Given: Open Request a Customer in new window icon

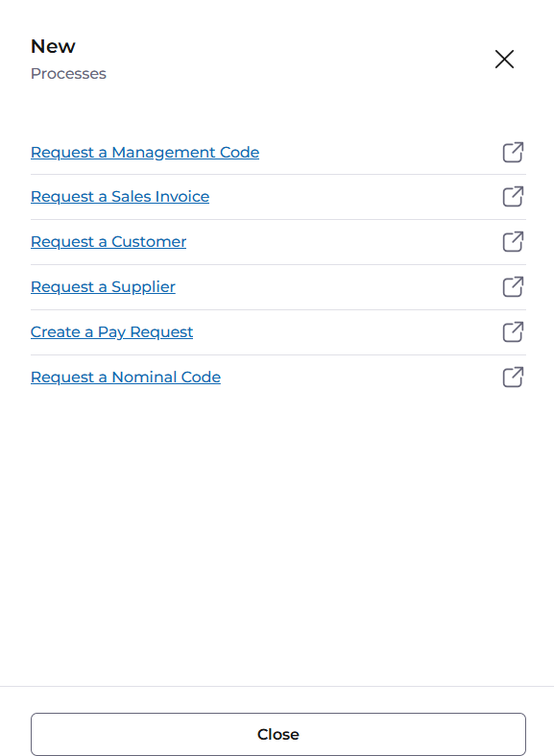Looking at the screenshot, I should pos(513,241).
